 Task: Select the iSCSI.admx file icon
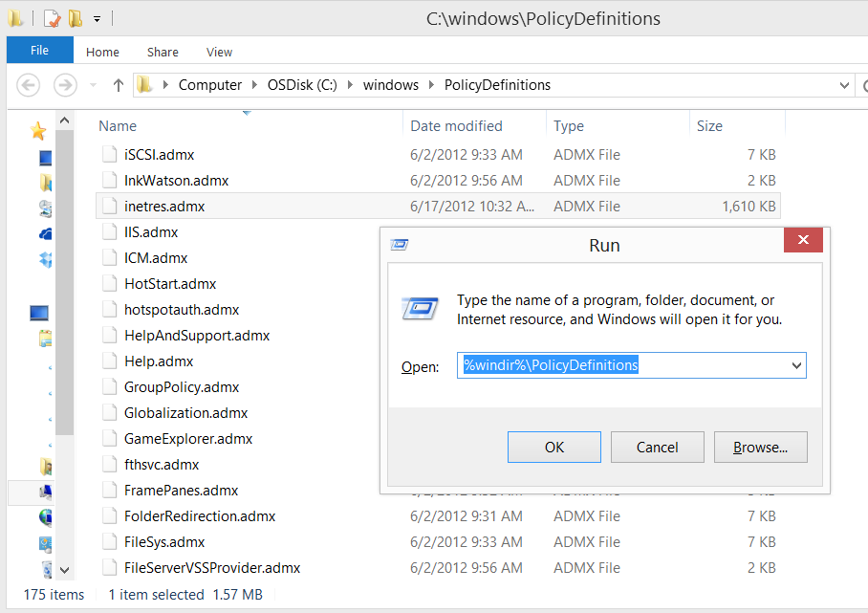(x=110, y=155)
